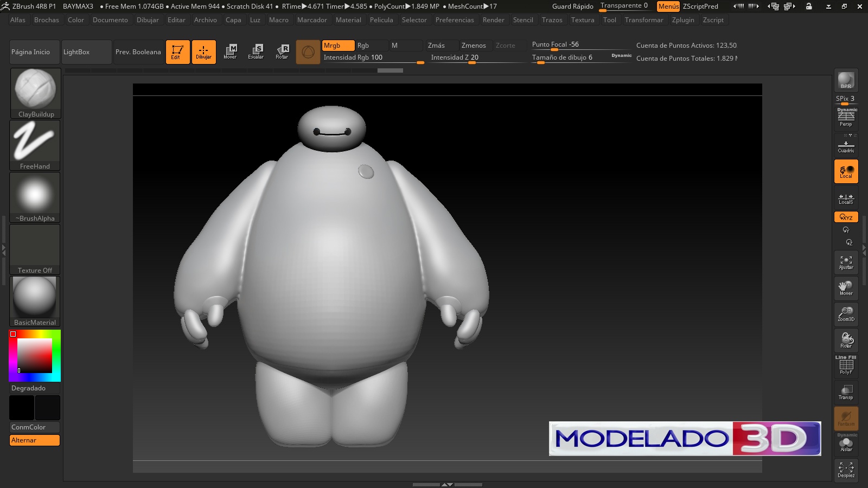Select the main dark color swatch

pos(48,408)
